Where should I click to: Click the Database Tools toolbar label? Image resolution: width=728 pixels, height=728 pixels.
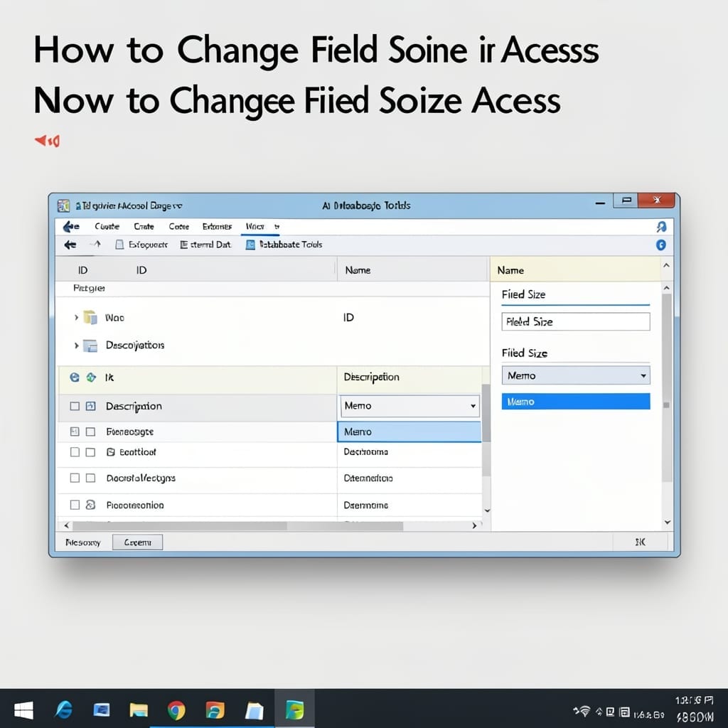click(291, 245)
